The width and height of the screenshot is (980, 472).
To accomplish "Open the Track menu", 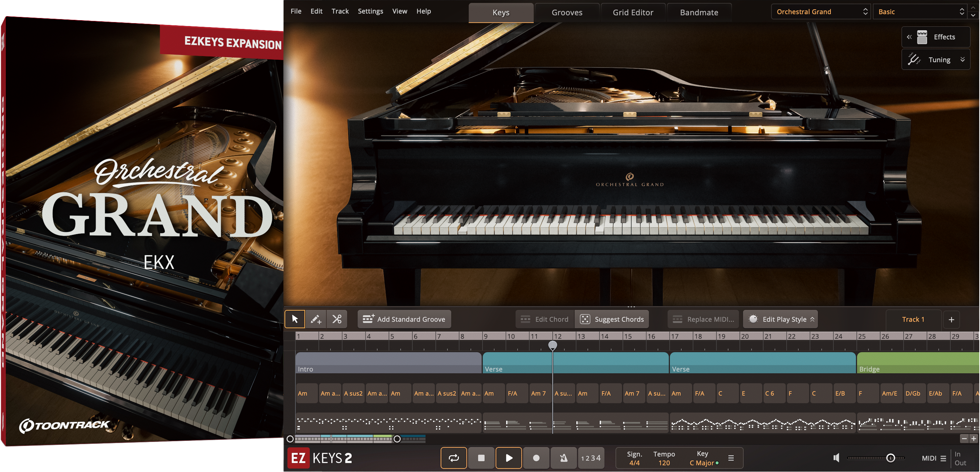I will [340, 11].
